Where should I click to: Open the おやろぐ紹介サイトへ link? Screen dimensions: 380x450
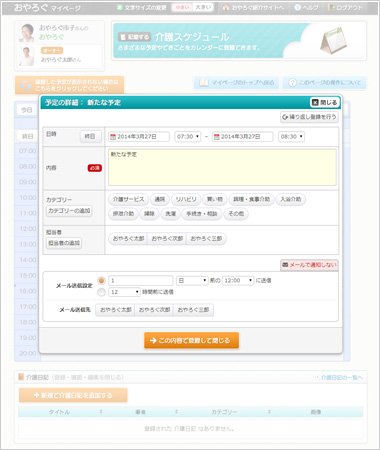click(x=253, y=7)
